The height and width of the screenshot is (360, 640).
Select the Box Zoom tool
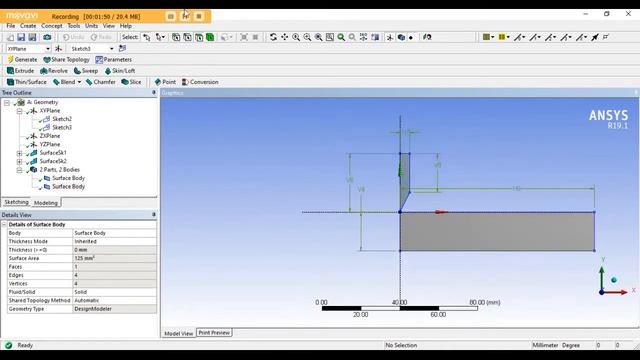click(307, 37)
